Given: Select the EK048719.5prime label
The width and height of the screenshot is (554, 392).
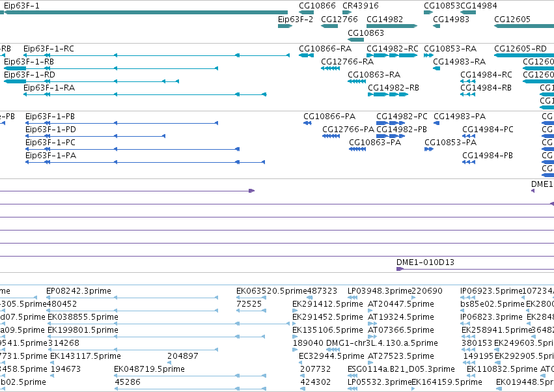Looking at the screenshot, I should click(x=150, y=369).
